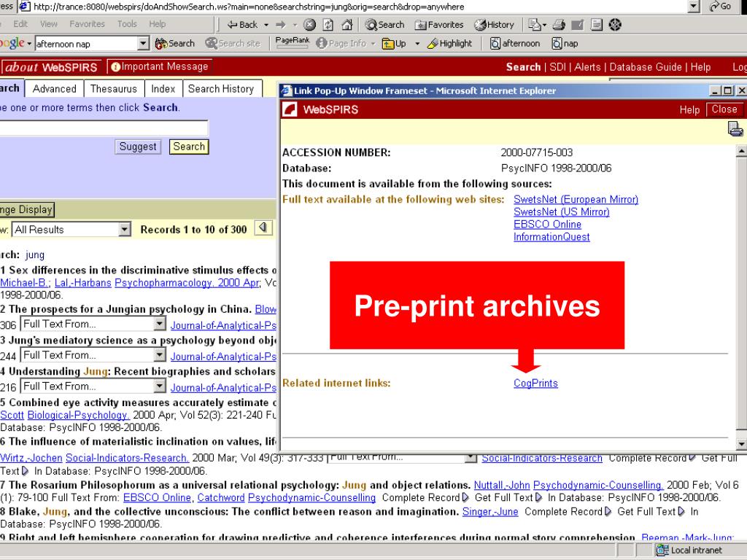Click the pop-up scrollbar down arrow
Screen dimensions: 747x560
click(x=741, y=444)
